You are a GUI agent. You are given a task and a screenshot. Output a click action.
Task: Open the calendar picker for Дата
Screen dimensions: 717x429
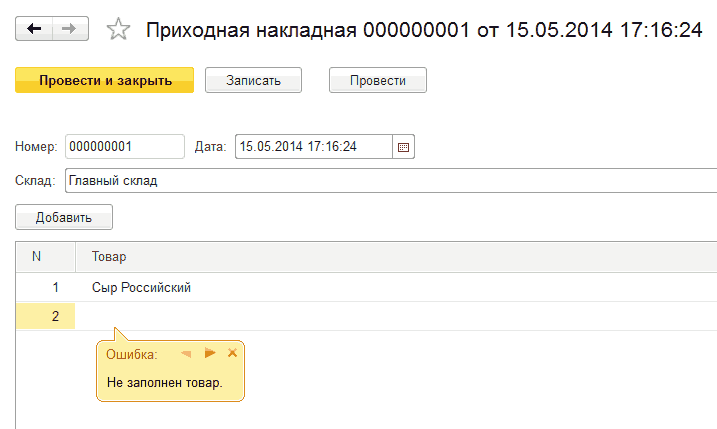pos(404,147)
